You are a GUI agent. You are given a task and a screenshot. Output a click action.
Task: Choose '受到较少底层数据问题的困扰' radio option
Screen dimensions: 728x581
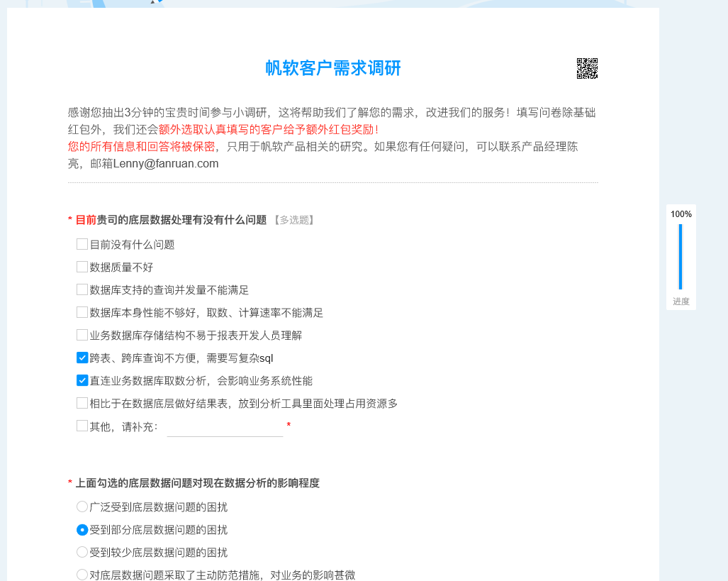coord(82,552)
